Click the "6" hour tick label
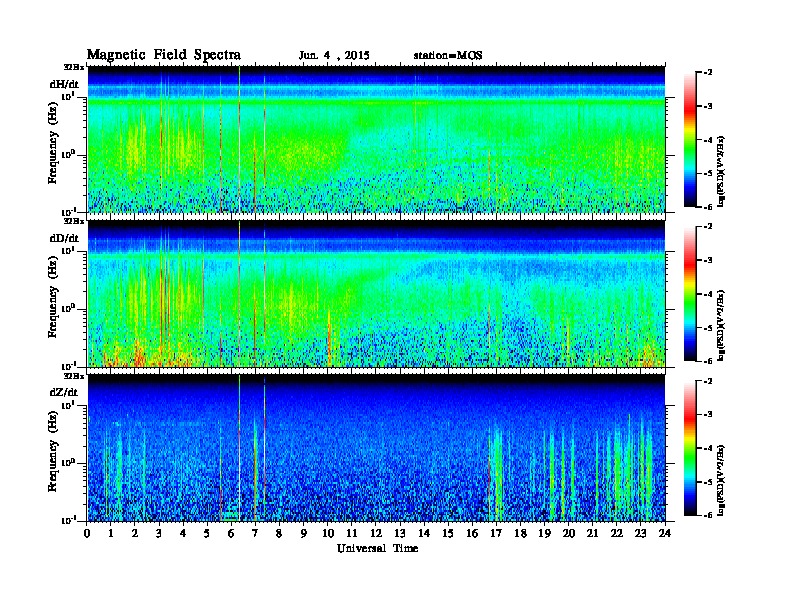Screen dimensions: 792x612 [x=231, y=533]
